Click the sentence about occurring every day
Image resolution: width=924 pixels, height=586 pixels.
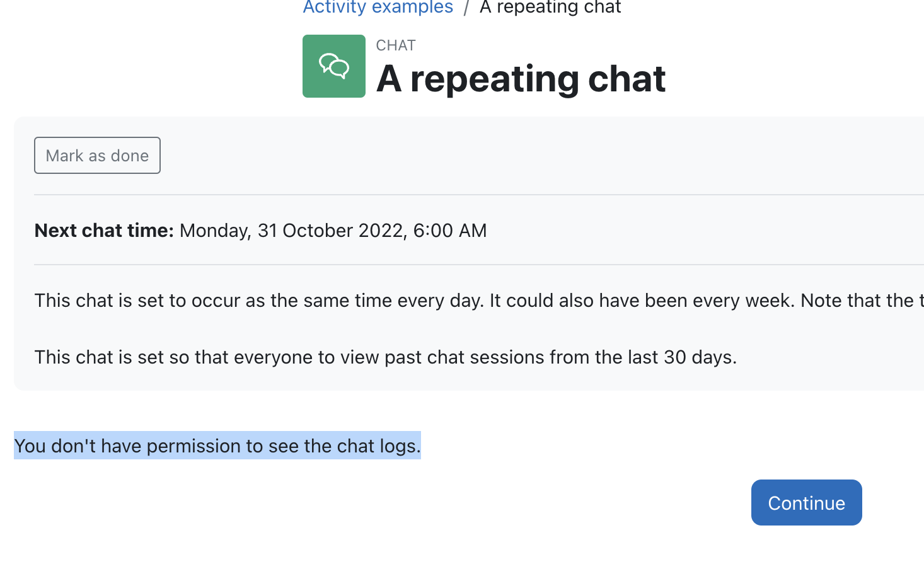click(259, 301)
